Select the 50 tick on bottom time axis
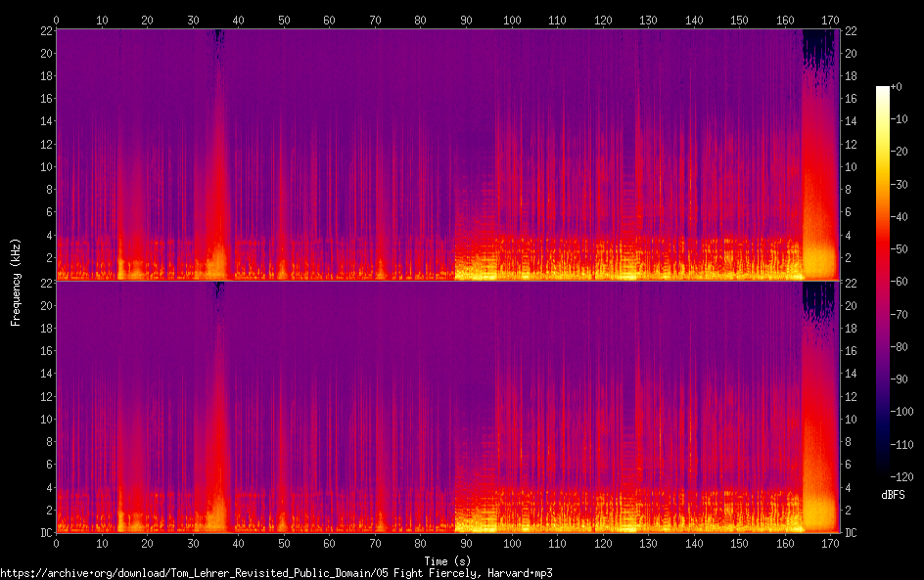 coord(284,544)
